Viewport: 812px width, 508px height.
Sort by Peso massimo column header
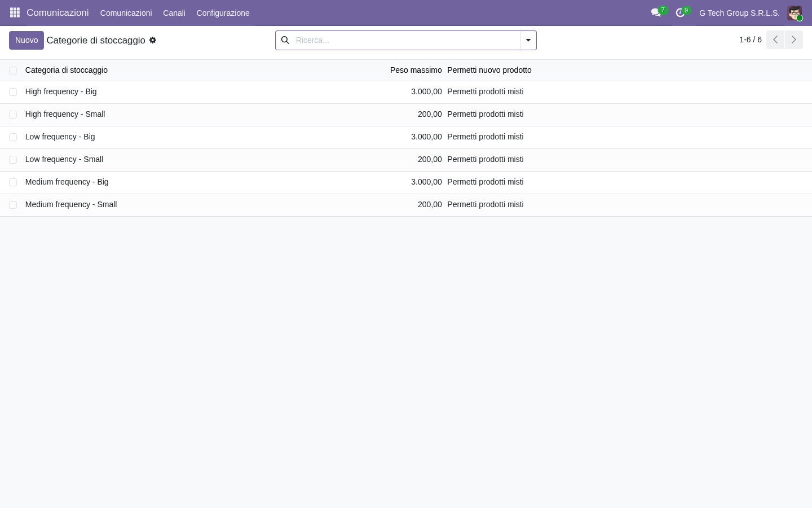pyautogui.click(x=416, y=70)
